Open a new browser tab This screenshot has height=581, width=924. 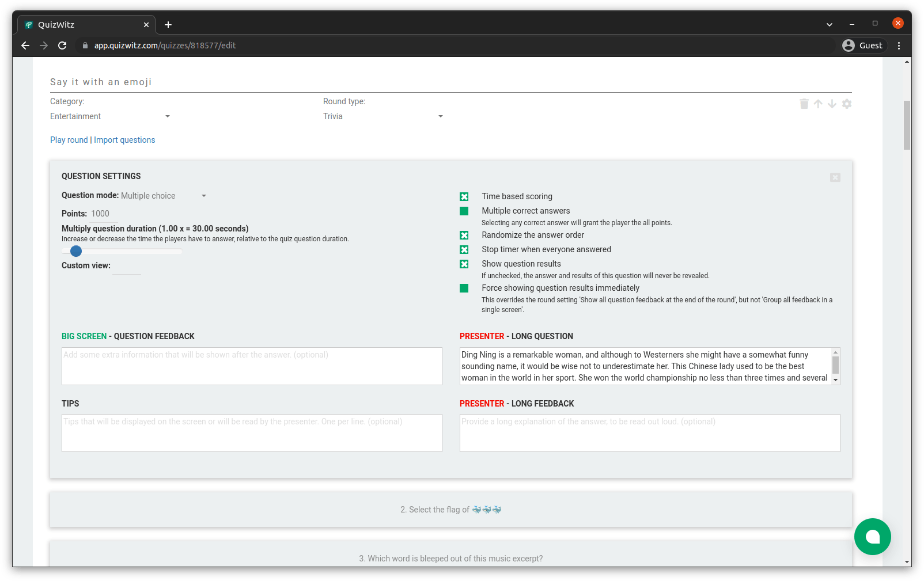168,25
